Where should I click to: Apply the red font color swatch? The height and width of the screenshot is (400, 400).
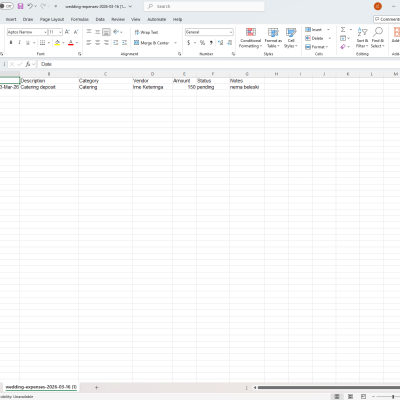click(71, 43)
